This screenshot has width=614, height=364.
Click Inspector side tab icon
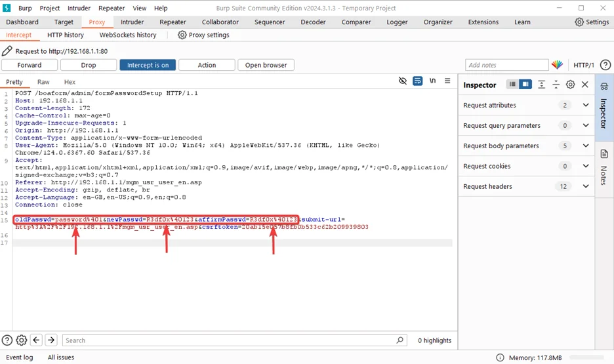click(x=604, y=87)
